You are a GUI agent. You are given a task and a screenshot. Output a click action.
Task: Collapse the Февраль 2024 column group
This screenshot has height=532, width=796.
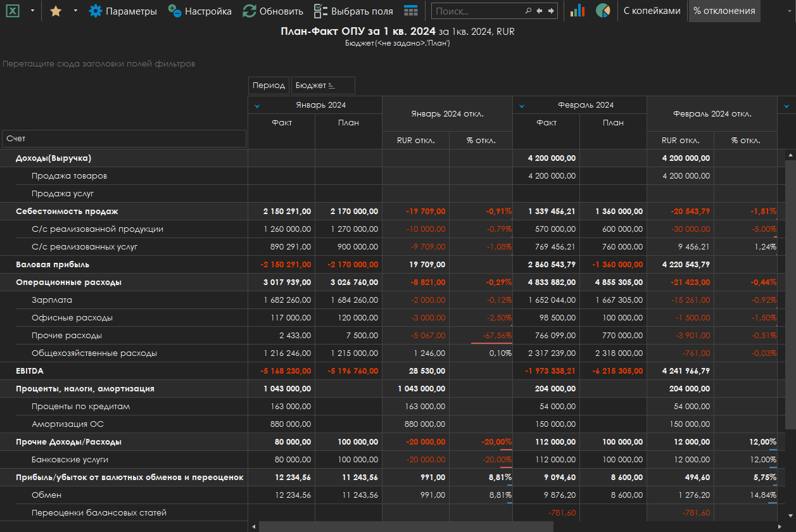point(522,106)
